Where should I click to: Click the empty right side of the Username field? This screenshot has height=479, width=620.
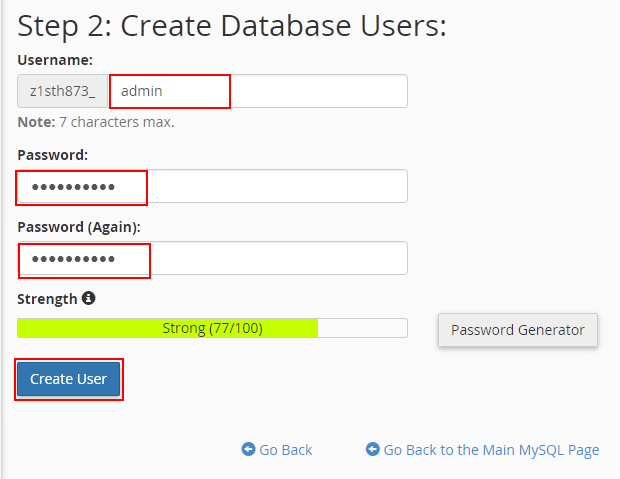point(319,91)
